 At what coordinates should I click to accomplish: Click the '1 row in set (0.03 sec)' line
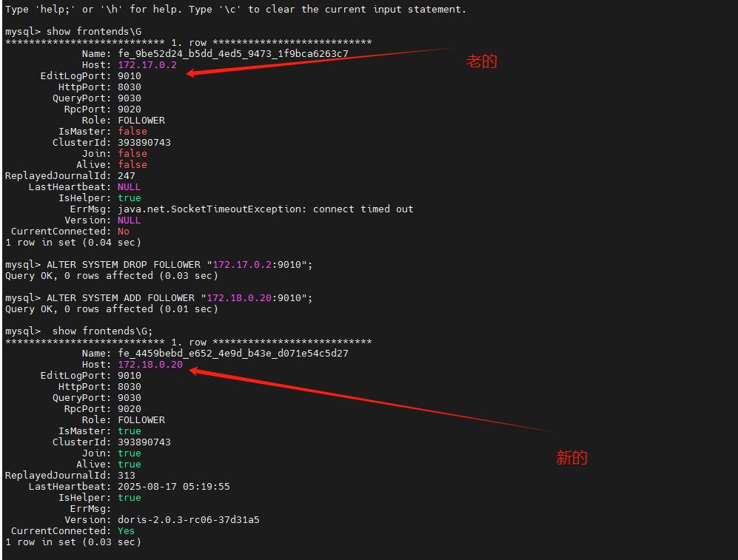pyautogui.click(x=73, y=542)
